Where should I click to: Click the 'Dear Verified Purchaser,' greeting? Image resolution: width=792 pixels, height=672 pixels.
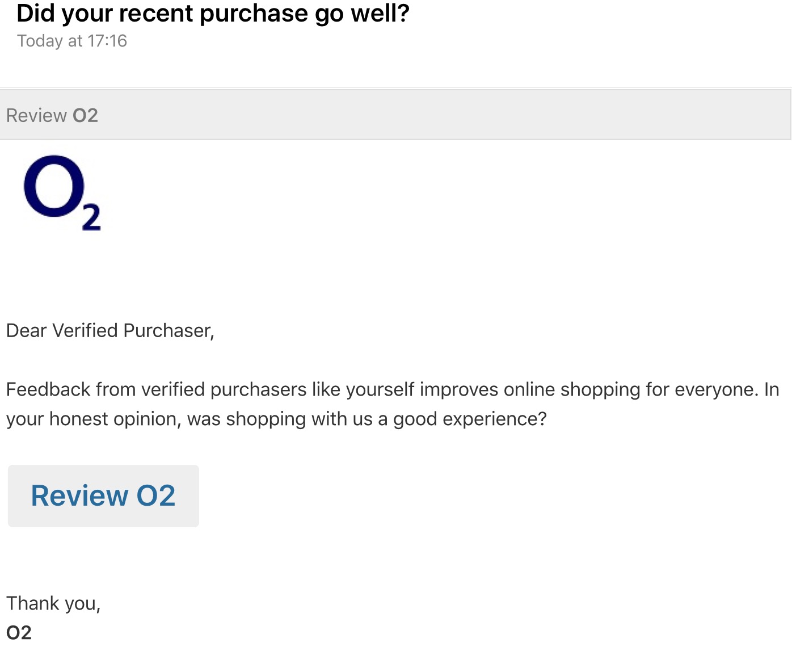pos(110,330)
